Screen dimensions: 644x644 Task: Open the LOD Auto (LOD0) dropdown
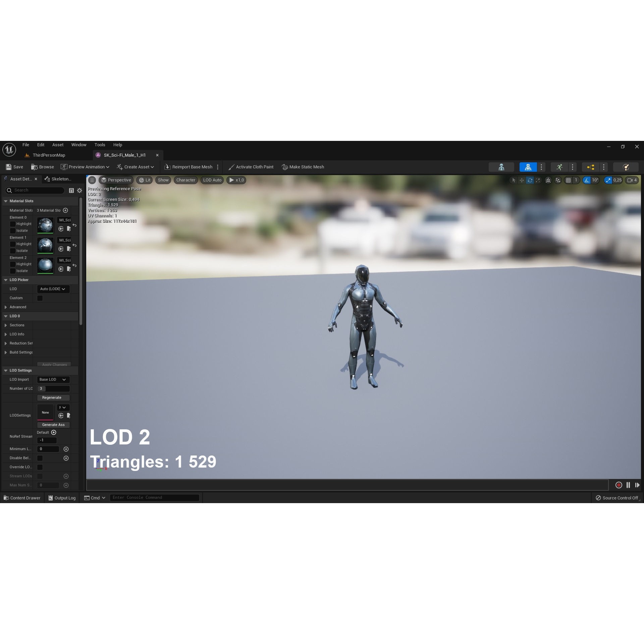(x=53, y=289)
